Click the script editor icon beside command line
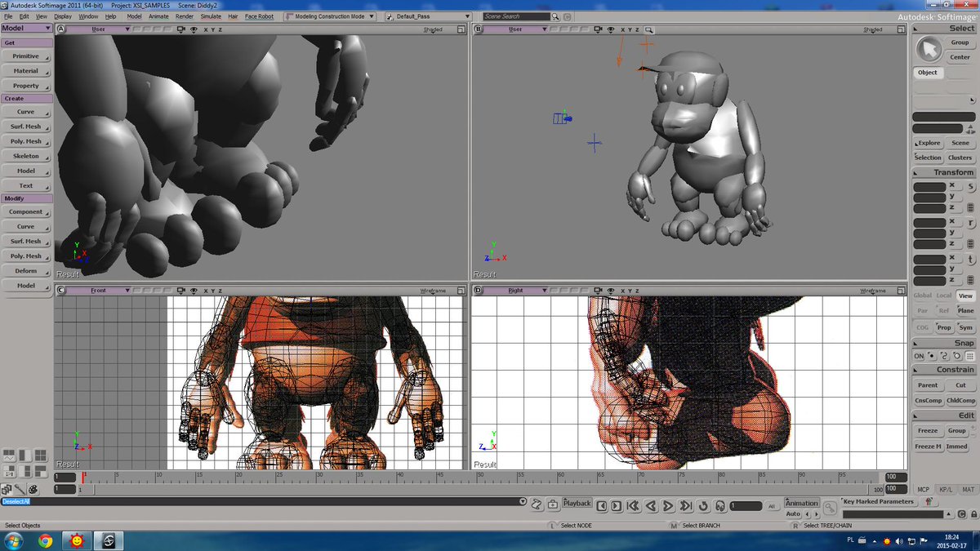 pyautogui.click(x=537, y=504)
